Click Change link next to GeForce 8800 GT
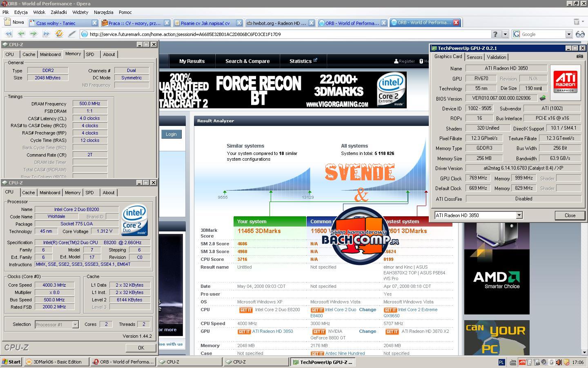Viewport: 588px width, 368px height. tap(367, 332)
